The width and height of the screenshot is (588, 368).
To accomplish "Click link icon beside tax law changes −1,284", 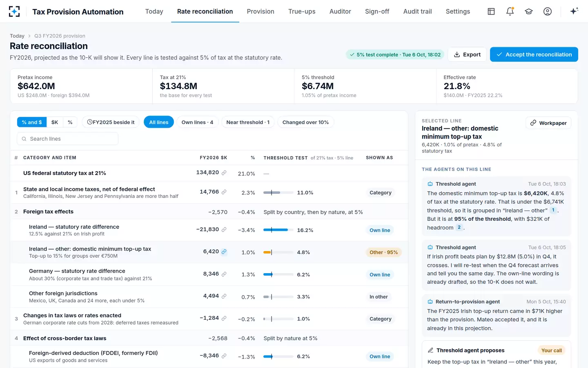I will point(224,318).
